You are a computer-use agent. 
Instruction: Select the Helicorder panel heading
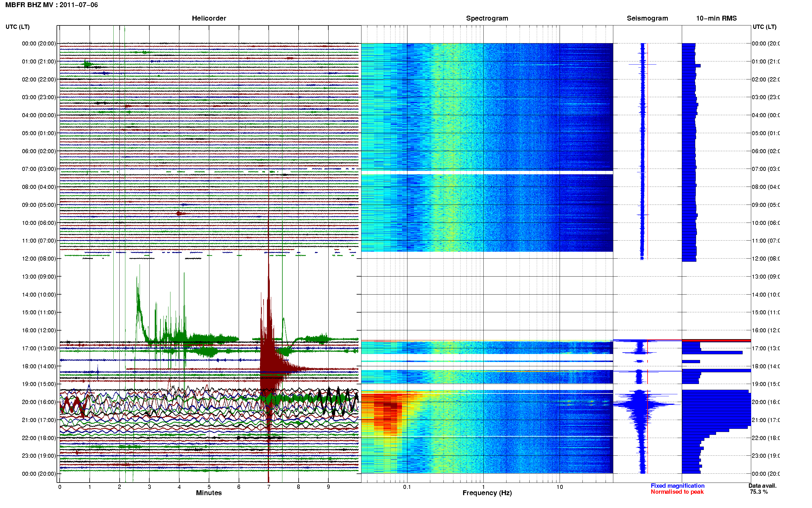coord(209,18)
